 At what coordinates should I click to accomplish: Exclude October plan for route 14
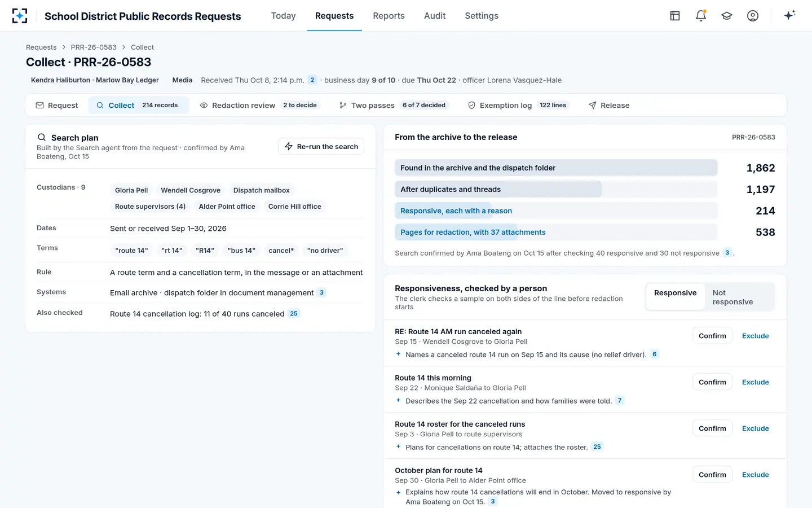pos(755,475)
